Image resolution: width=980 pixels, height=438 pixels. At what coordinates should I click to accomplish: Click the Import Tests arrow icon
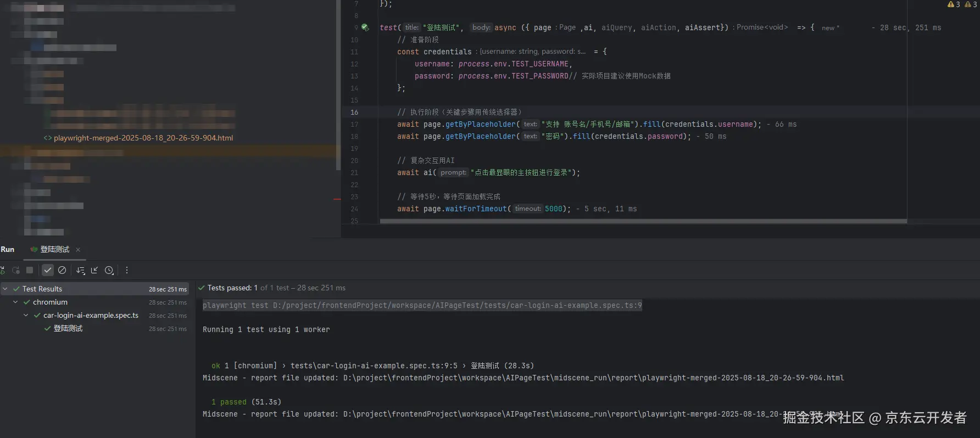coord(94,270)
